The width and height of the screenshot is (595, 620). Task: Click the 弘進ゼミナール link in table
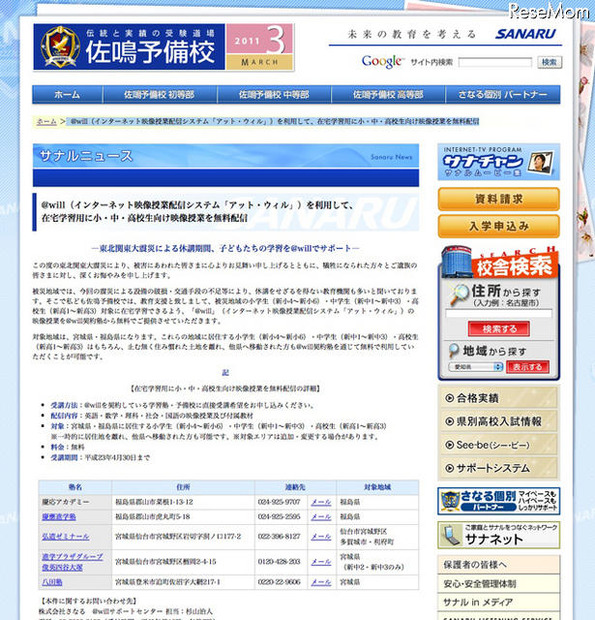pyautogui.click(x=66, y=537)
